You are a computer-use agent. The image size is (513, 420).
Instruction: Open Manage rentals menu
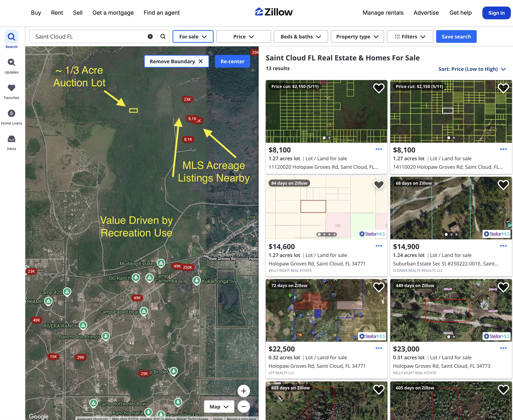(383, 13)
